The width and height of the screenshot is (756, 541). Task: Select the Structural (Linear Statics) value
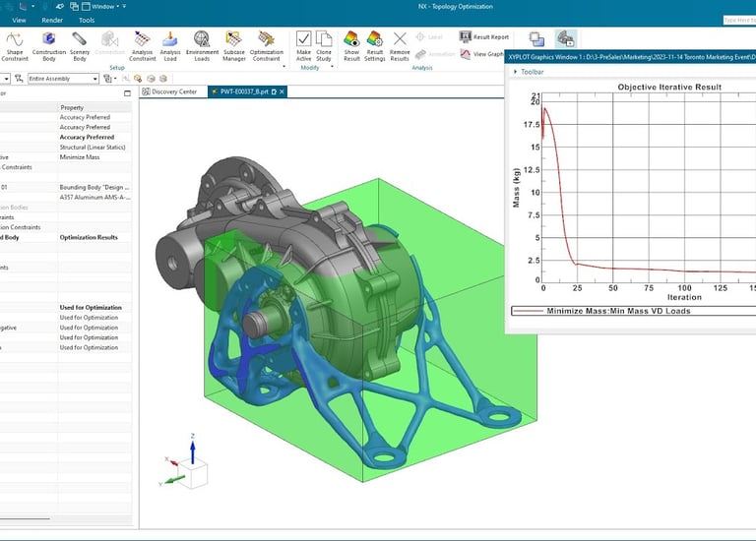(93, 148)
